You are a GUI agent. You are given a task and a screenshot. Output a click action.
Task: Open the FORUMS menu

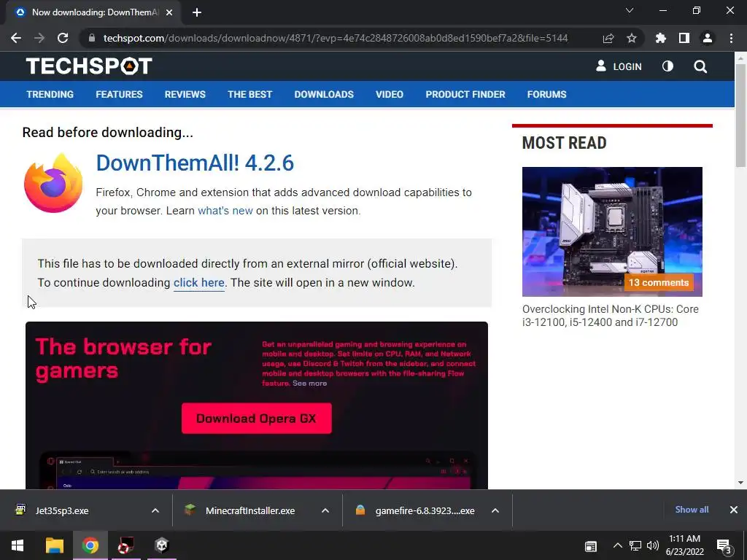(x=546, y=94)
